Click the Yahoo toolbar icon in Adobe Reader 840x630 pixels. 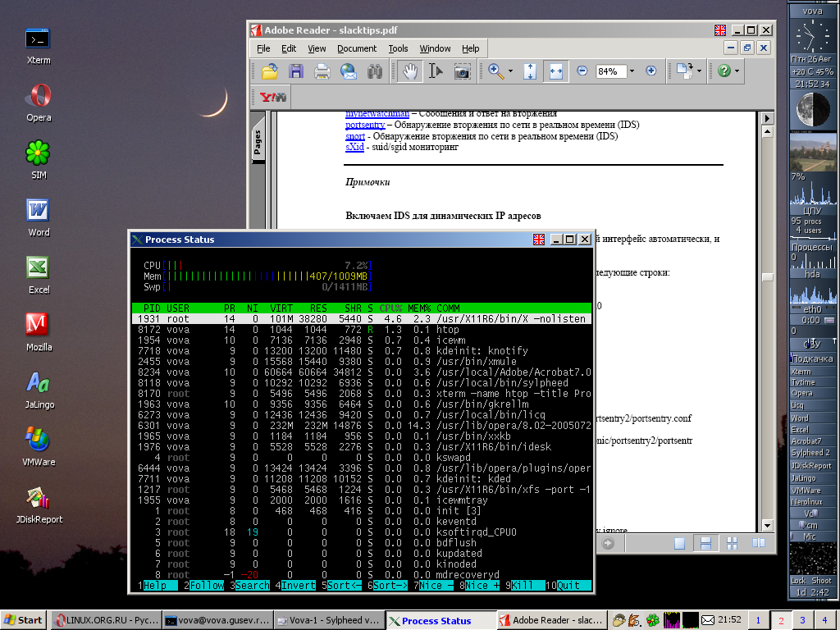273,97
